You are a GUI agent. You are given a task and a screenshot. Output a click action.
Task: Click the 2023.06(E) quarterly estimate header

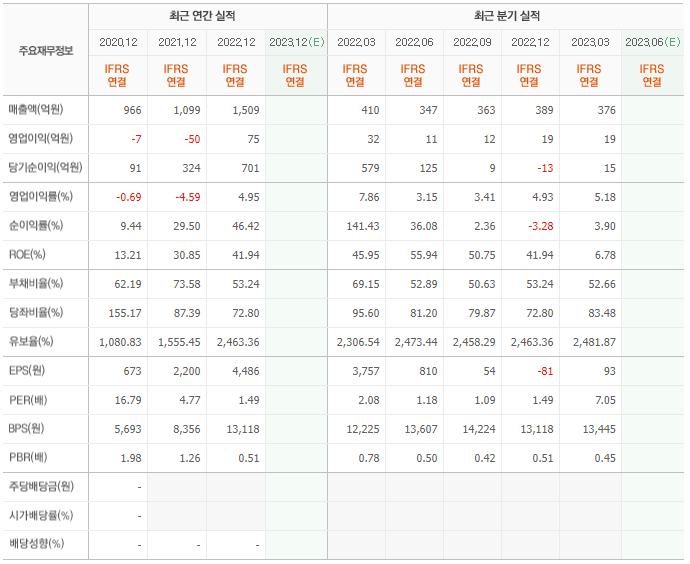point(653,42)
